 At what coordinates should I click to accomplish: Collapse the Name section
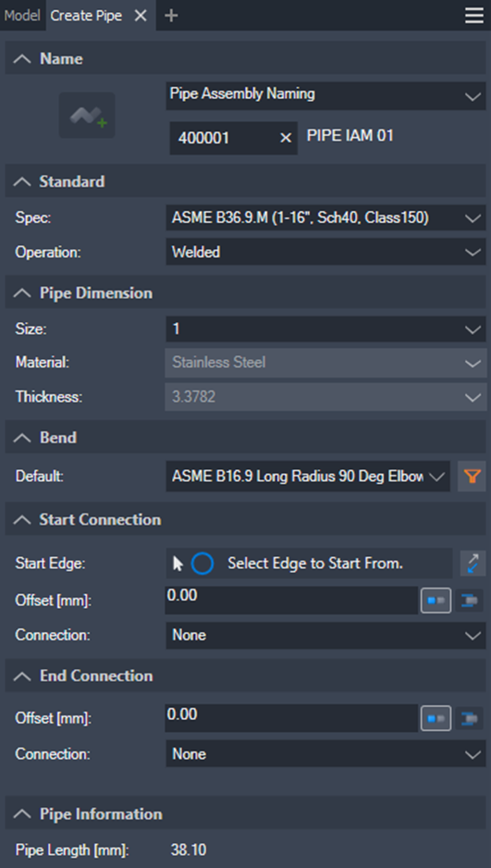(x=22, y=58)
